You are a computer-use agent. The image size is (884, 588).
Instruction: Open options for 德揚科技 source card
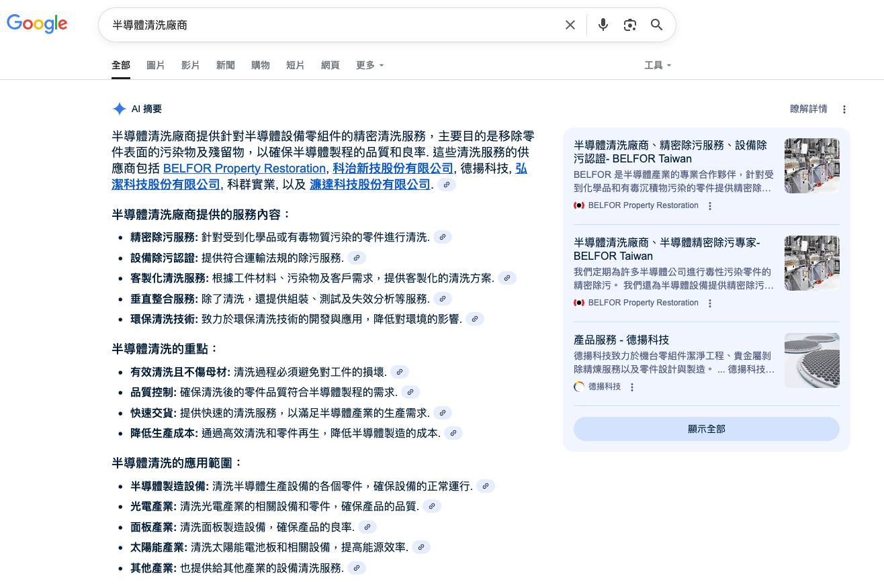click(632, 387)
